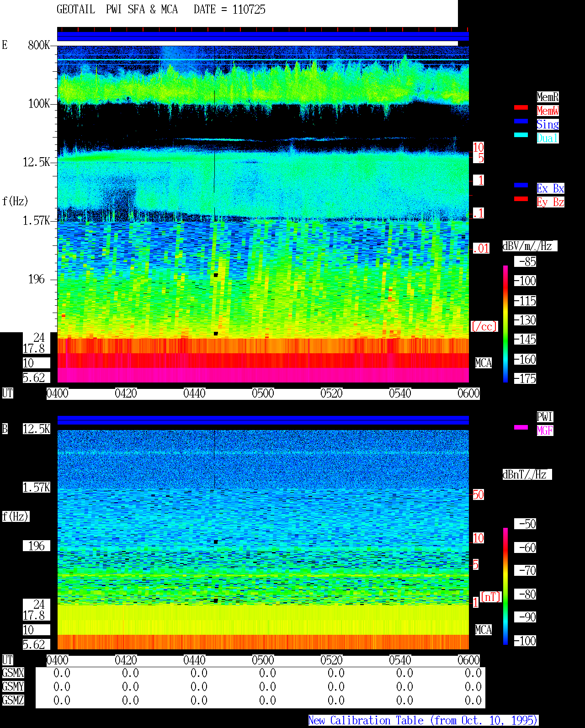Click the MemR legend label

548,97
